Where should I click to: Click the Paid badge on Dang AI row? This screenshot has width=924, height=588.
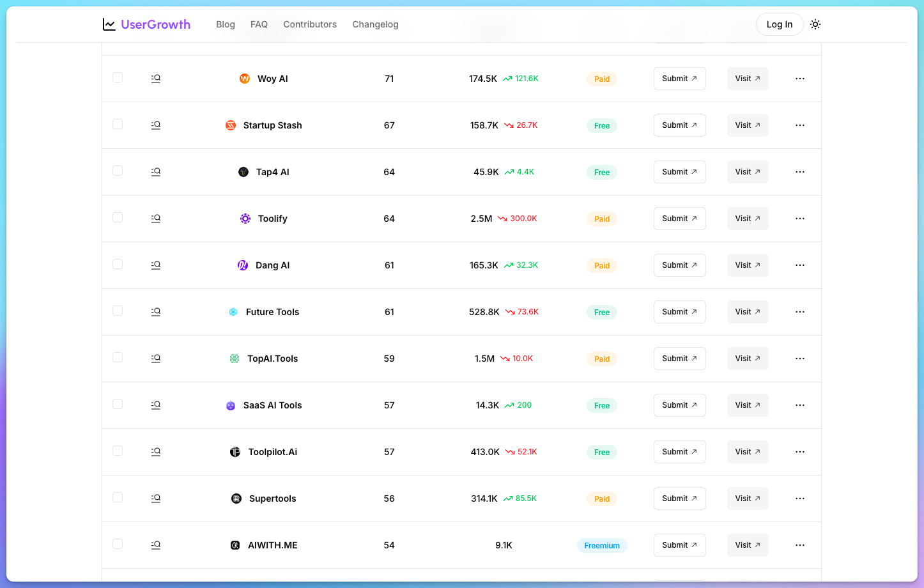(x=602, y=266)
